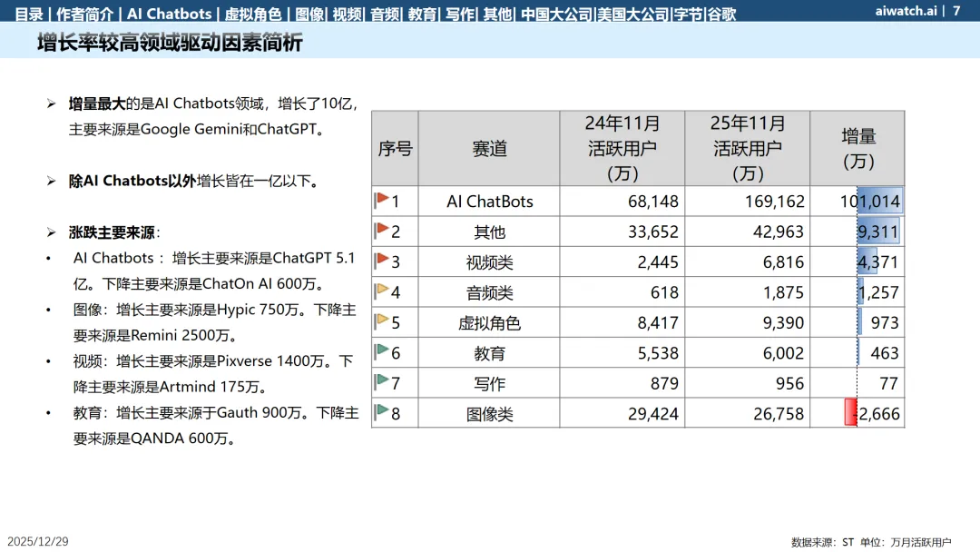Viewport: 980px width, 552px height.
Task: Select the 33,652 value cell
Action: coord(622,232)
